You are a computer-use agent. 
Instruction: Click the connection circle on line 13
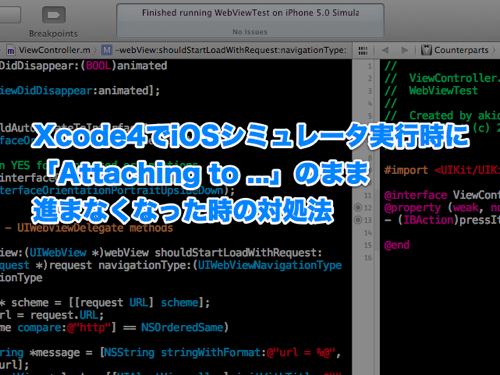[358, 220]
